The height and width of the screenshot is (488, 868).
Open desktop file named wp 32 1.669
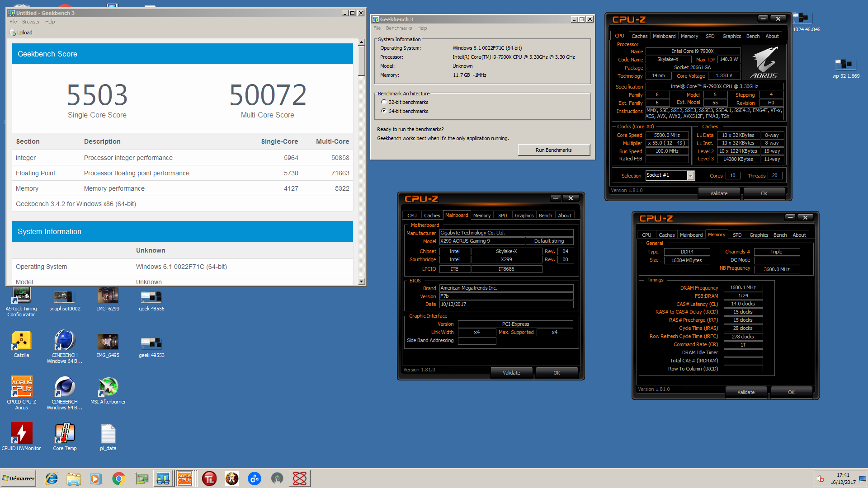tap(846, 68)
